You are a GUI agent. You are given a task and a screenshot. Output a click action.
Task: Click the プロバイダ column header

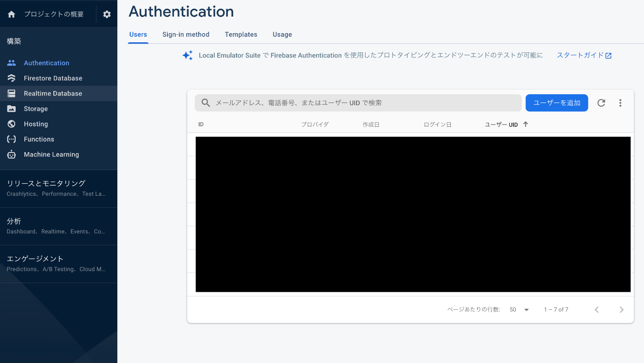pyautogui.click(x=315, y=125)
